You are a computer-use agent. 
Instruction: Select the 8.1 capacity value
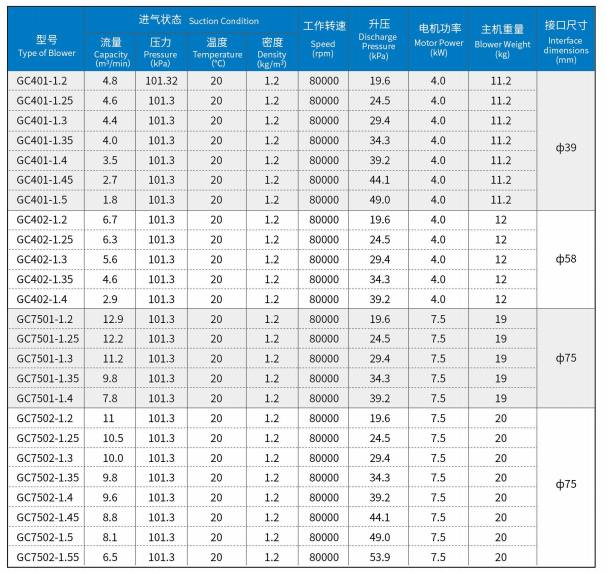pyautogui.click(x=110, y=537)
